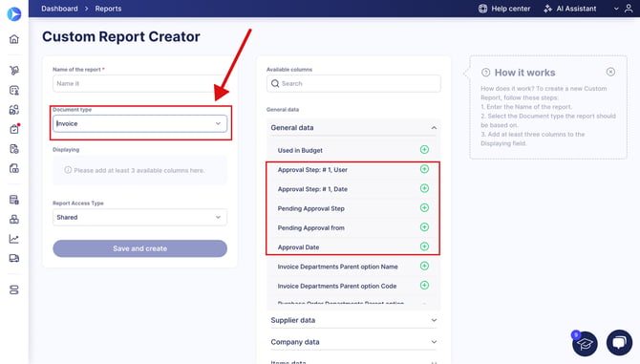Open the line chart reports sidebar icon
The height and width of the screenshot is (364, 640).
pos(14,239)
